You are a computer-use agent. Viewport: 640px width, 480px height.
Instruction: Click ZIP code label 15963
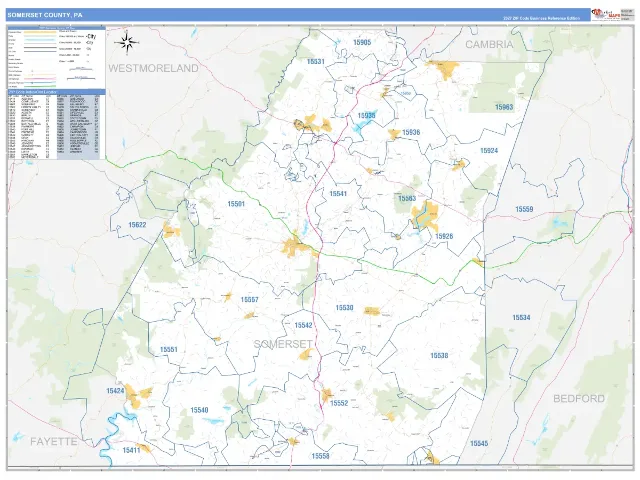[504, 107]
